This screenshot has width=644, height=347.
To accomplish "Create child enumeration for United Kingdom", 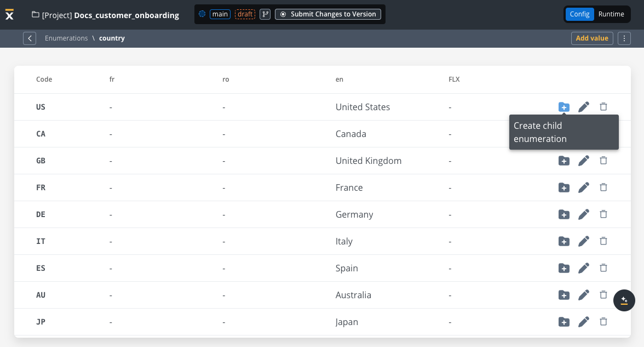I will click(564, 161).
